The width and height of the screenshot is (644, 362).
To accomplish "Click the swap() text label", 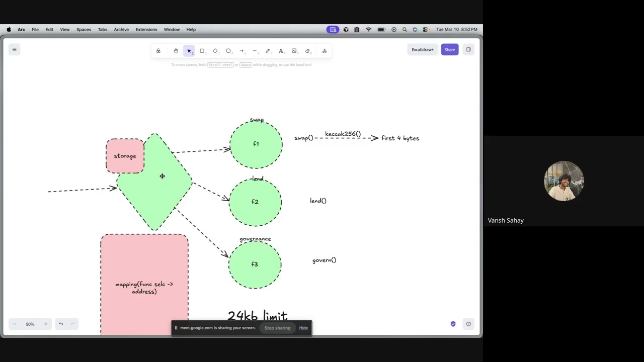I will pos(303,138).
